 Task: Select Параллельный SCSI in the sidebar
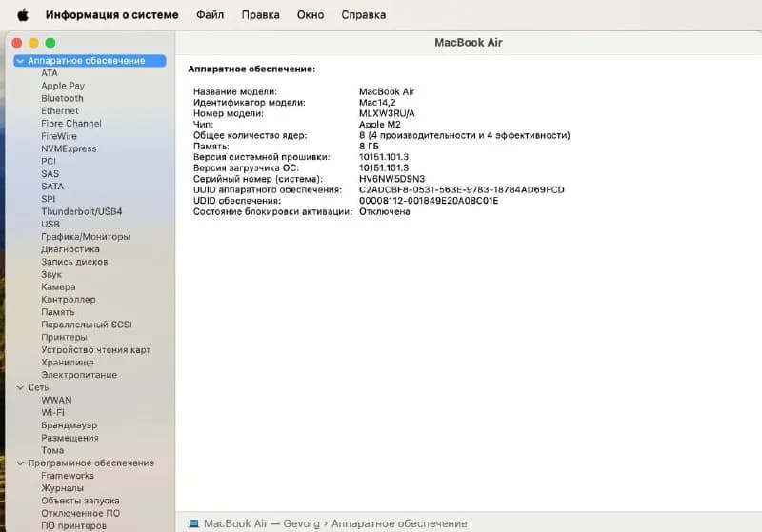click(x=87, y=325)
